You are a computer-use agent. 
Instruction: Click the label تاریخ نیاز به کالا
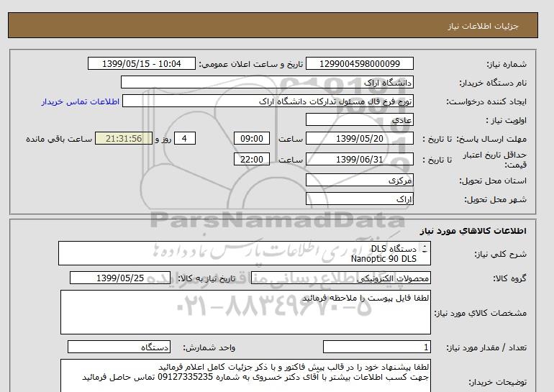click(206, 278)
